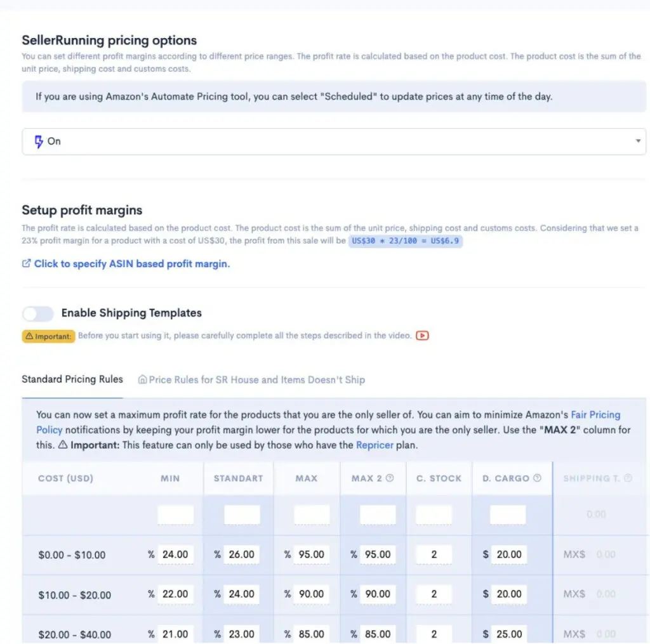The width and height of the screenshot is (650, 644).
Task: Follow the Repricer plan link
Action: click(373, 445)
